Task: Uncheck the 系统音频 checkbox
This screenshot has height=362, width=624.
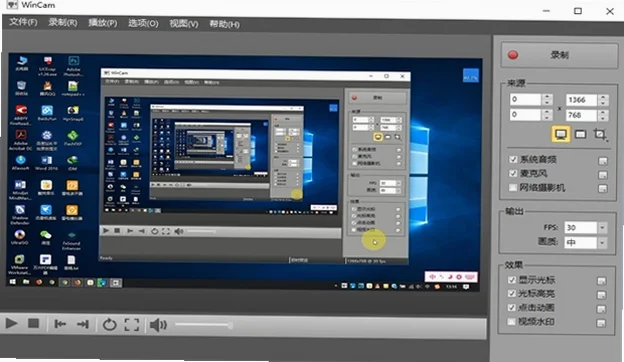Action: coord(513,160)
